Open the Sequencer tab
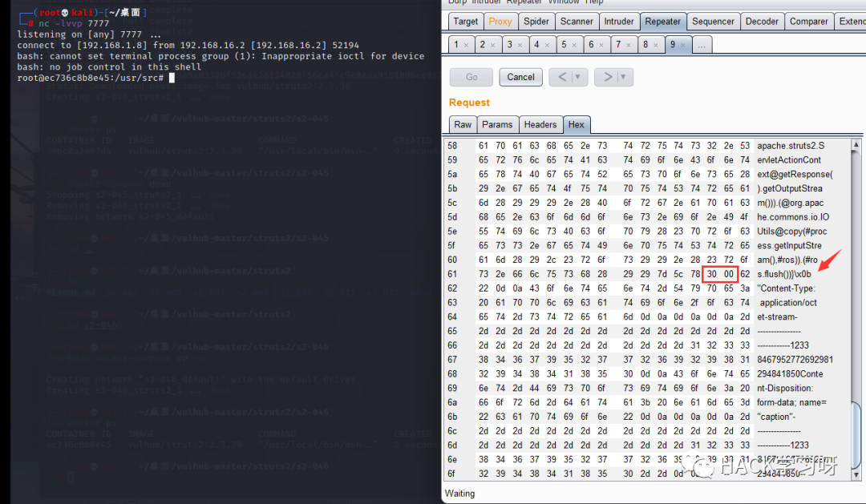Image resolution: width=866 pixels, height=504 pixels. 713,22
